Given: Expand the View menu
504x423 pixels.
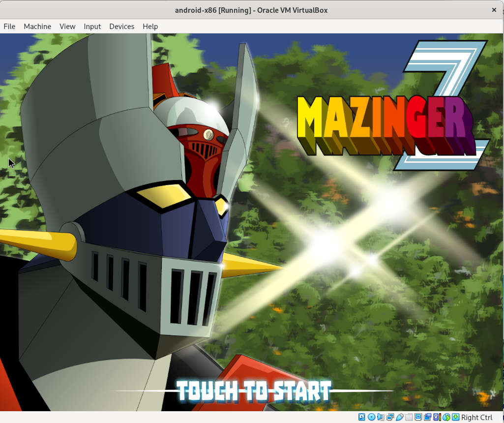Looking at the screenshot, I should coord(67,27).
